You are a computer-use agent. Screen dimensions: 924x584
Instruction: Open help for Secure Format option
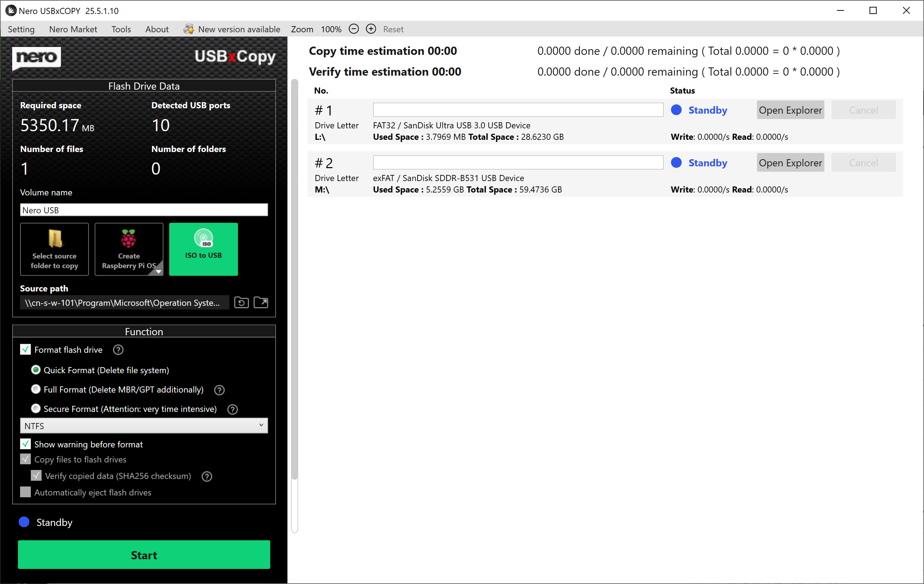(x=232, y=409)
